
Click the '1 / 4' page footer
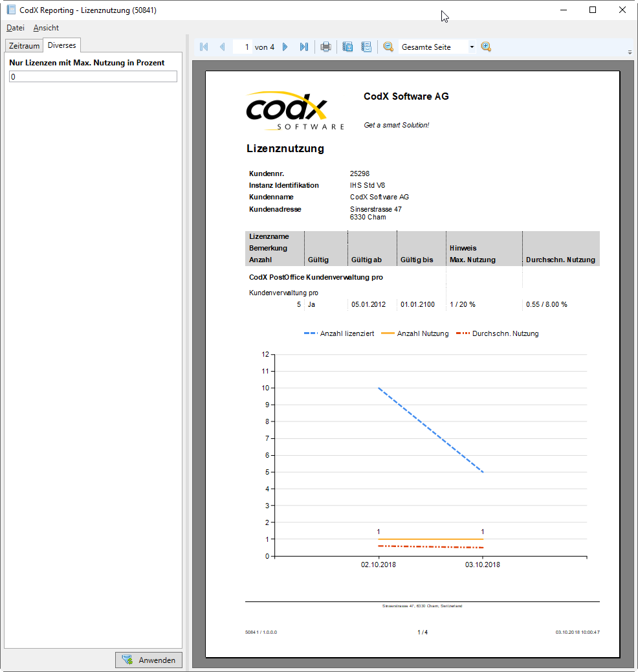(x=423, y=632)
